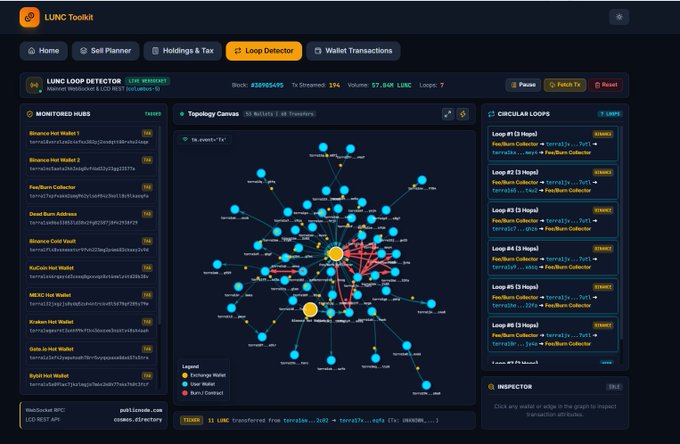Click the TAG badge on KuCoin Hot Wallet

coord(147,268)
